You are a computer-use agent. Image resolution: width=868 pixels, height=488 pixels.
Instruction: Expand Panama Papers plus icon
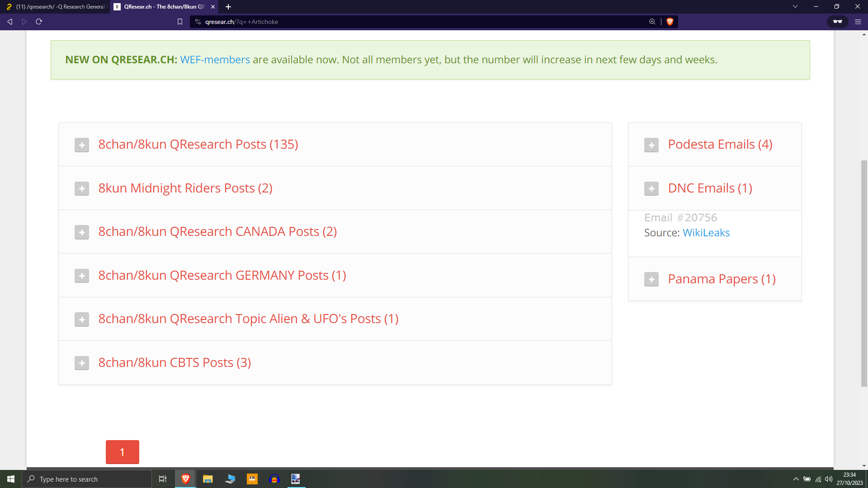pos(651,279)
